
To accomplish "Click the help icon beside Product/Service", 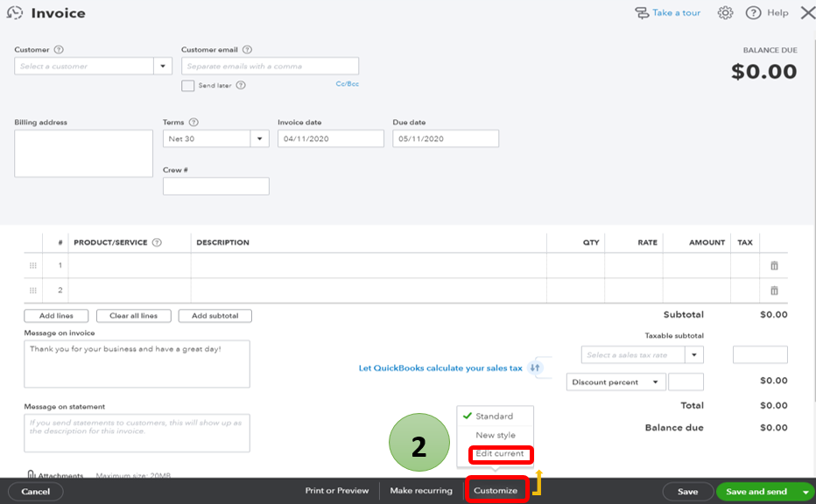I will coord(157,242).
